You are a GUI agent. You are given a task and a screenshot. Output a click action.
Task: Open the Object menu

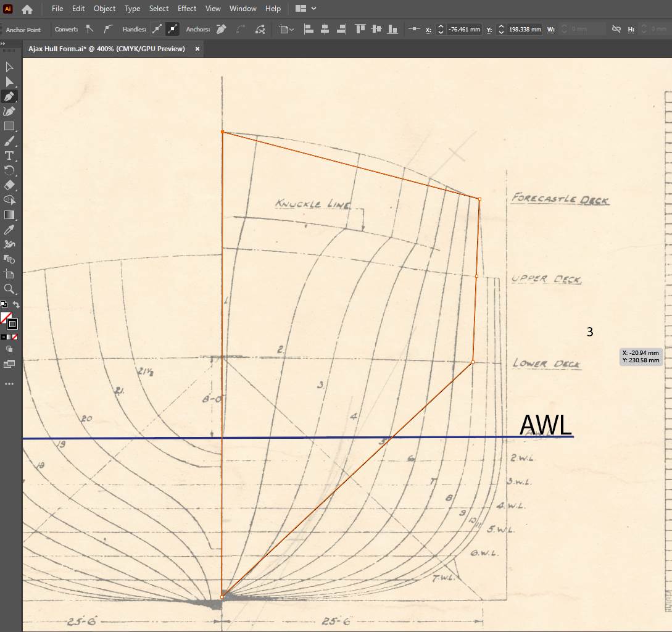pyautogui.click(x=104, y=9)
